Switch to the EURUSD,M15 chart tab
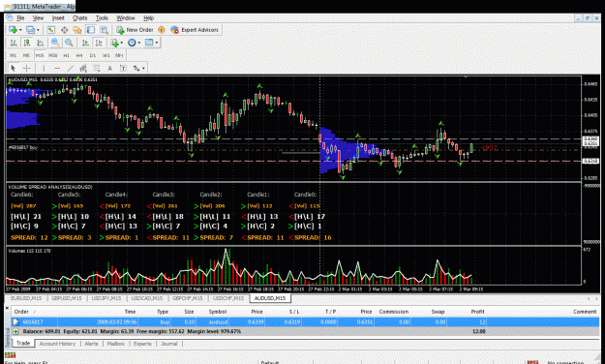605x364 pixels. (x=26, y=298)
